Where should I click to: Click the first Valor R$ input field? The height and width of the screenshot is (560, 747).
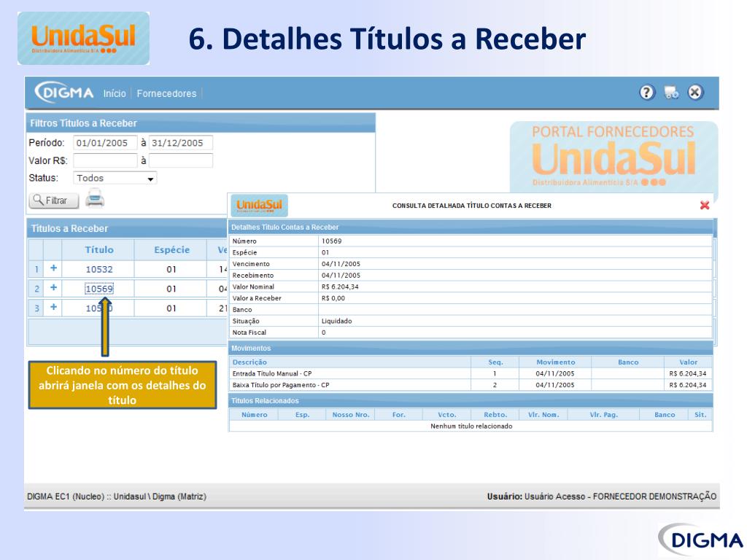pos(105,160)
